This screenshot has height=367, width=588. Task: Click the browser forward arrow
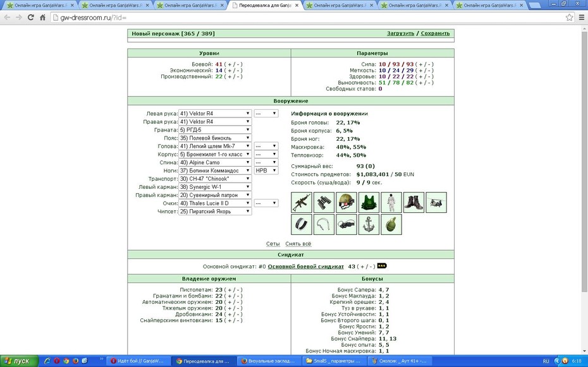[x=19, y=17]
